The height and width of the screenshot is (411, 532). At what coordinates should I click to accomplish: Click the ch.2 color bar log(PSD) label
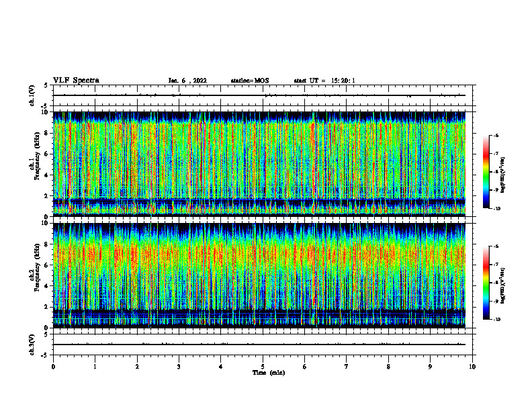pos(503,285)
